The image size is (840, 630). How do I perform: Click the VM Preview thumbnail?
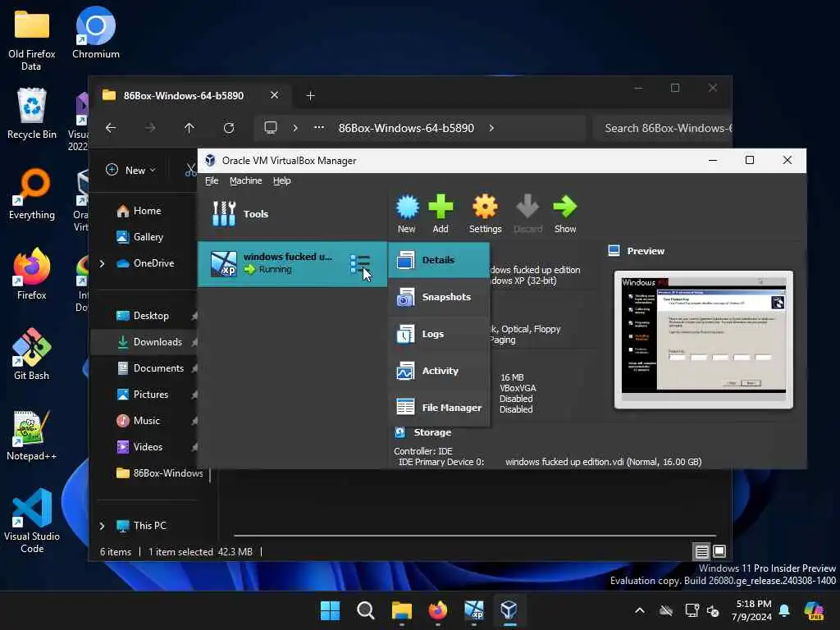click(x=703, y=340)
